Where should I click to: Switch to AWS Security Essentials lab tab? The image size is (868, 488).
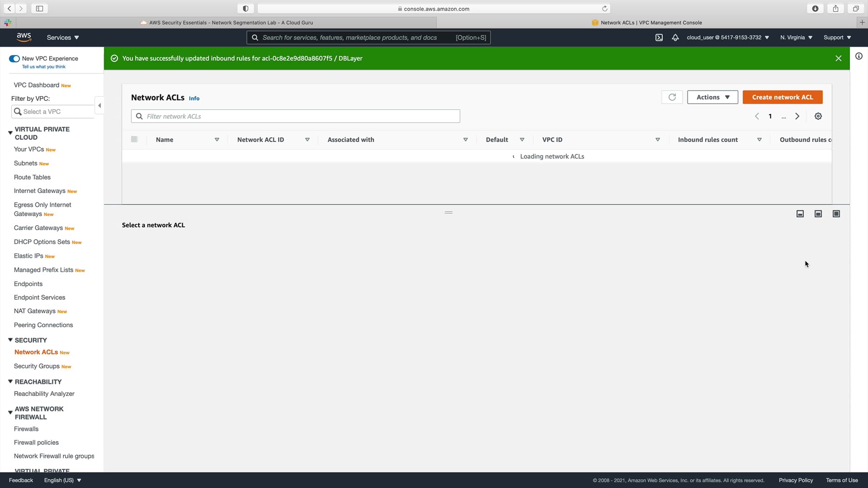226,22
